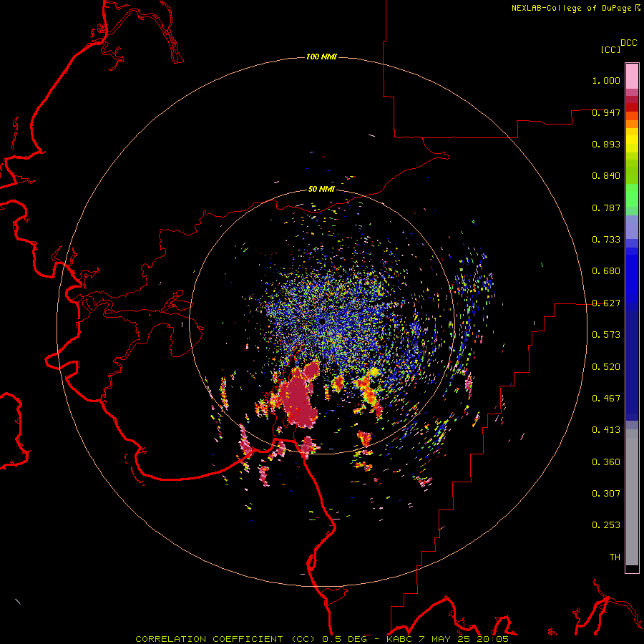Click the 0.680 legend value
644x644 pixels.
pos(606,271)
